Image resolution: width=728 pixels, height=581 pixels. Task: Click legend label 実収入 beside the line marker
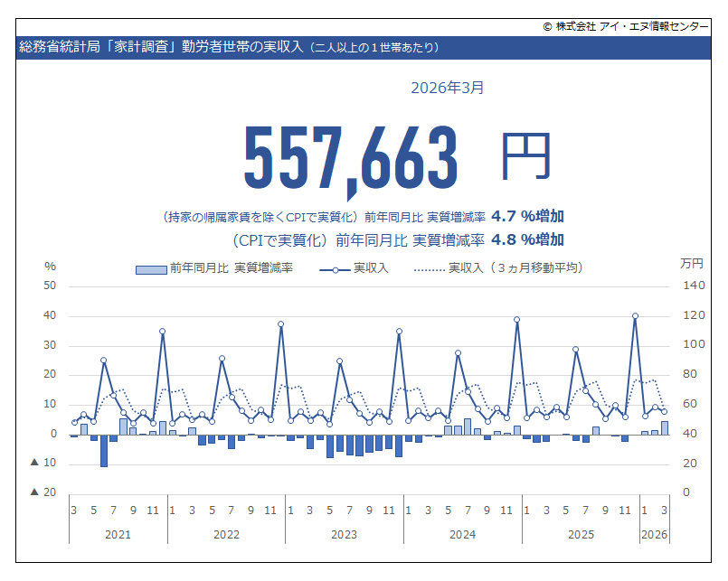pos(371,268)
